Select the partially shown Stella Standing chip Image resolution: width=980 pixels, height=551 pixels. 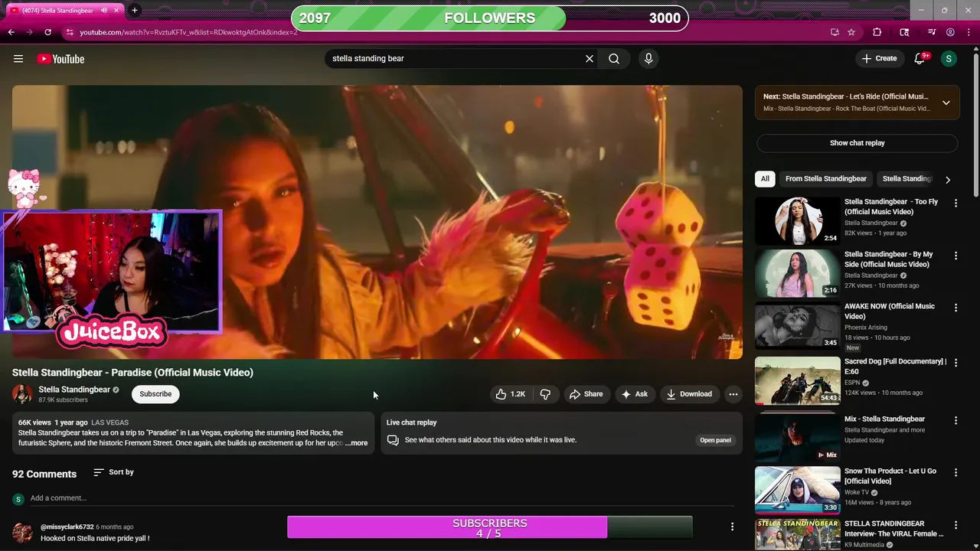pos(906,179)
